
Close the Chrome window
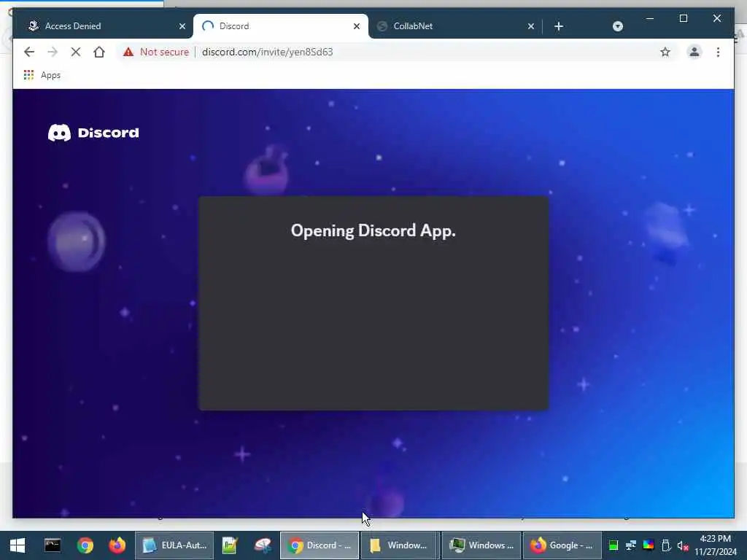coord(717,18)
